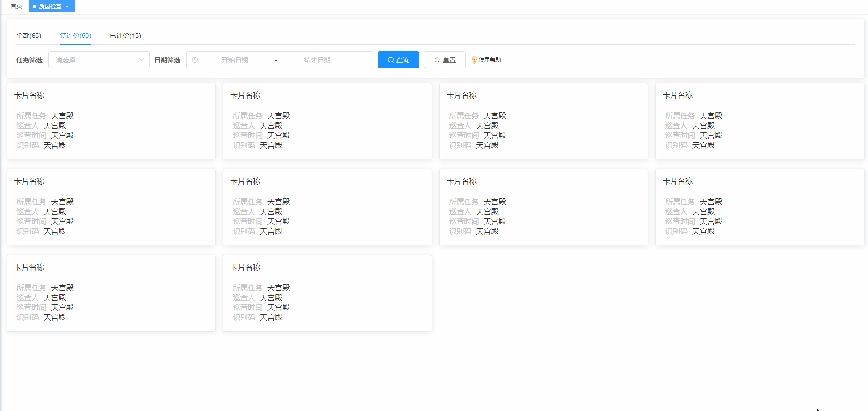The image size is (868, 411).
Task: Open the 任务筛选 dropdown
Action: pos(99,60)
